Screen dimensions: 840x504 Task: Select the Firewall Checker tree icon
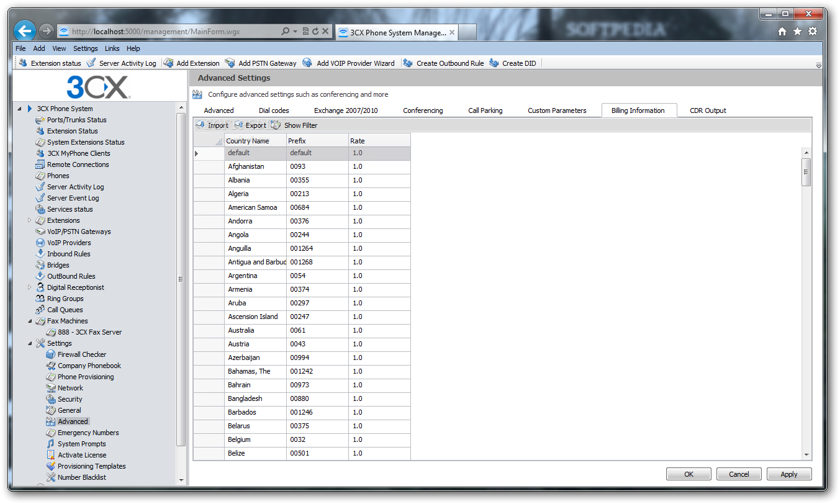pos(51,354)
